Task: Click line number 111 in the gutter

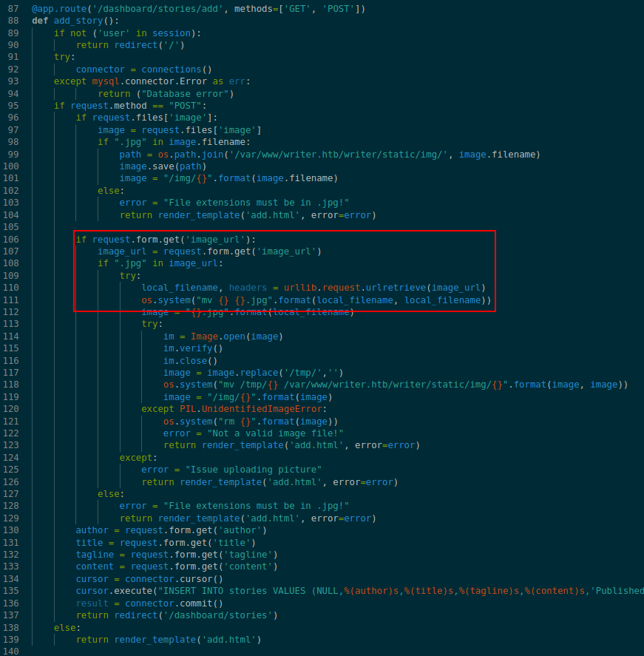Action: 13,300
